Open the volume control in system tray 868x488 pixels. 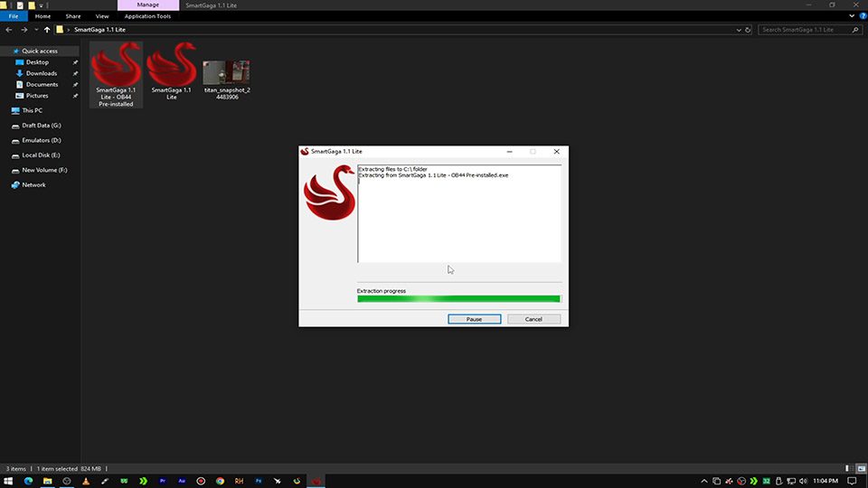point(803,481)
